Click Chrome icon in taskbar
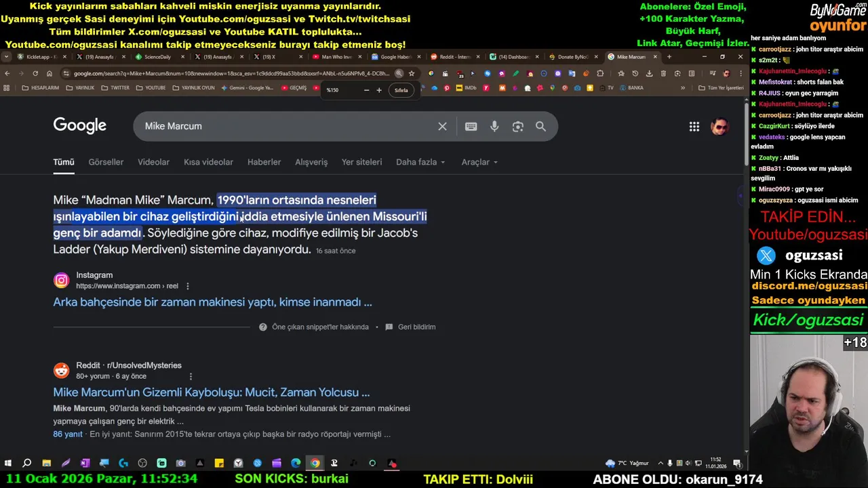Viewport: 868px width, 488px height. (x=315, y=464)
